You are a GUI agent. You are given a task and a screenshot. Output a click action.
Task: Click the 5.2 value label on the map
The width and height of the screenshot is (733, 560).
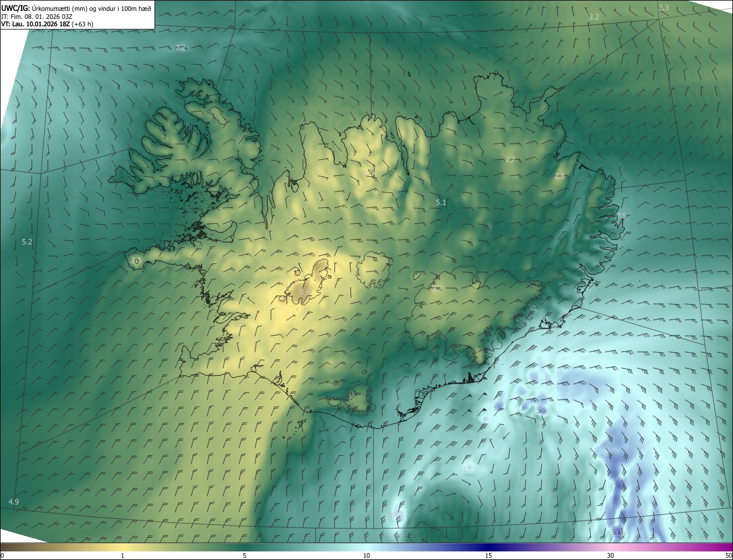(27, 242)
